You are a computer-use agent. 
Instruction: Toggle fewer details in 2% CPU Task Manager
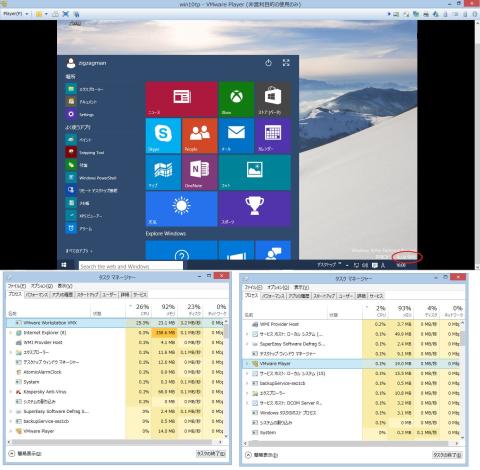[x=262, y=455]
